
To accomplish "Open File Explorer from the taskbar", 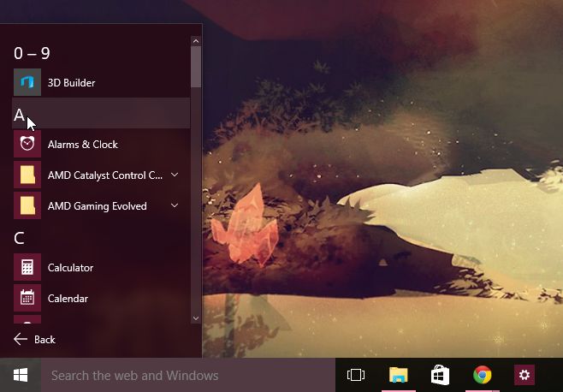I will coord(398,375).
